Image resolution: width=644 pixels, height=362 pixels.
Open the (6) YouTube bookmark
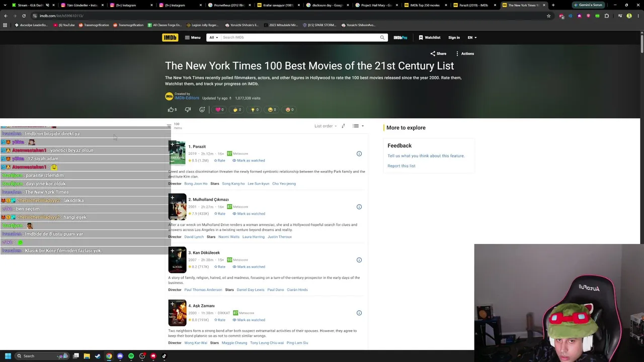pos(65,25)
